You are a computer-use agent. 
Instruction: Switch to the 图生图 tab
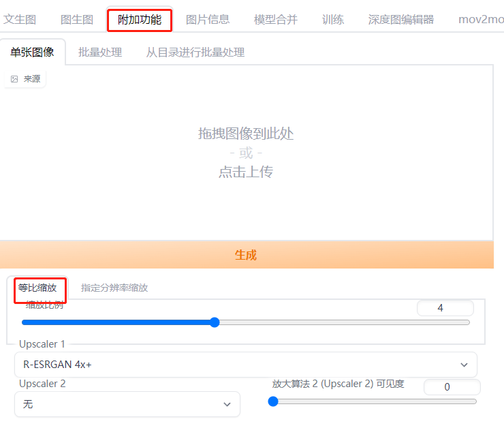(x=77, y=20)
